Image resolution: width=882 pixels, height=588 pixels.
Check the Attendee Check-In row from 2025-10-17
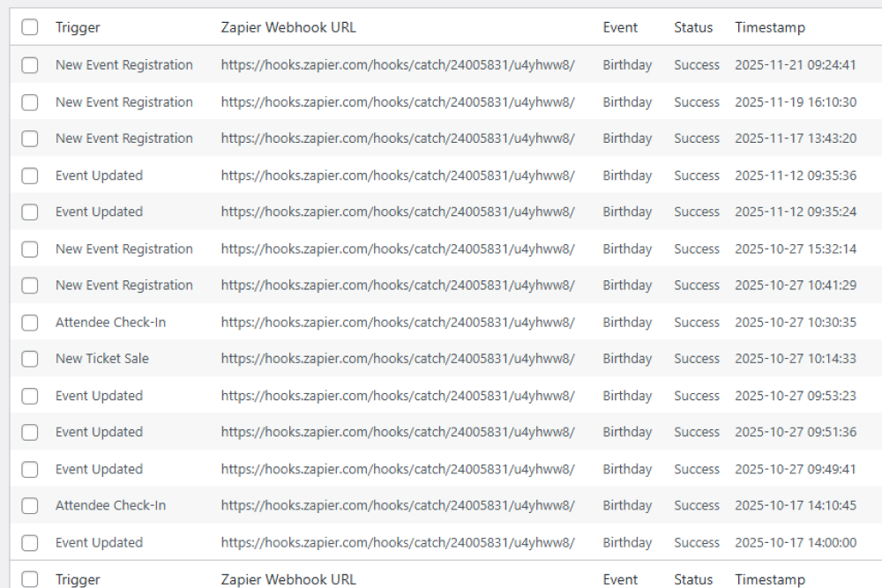click(29, 505)
